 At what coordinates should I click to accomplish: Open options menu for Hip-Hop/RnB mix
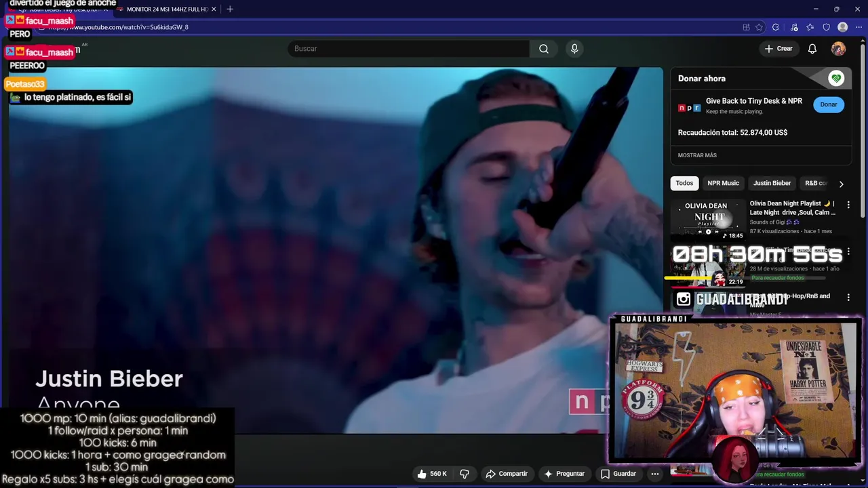coord(848,298)
